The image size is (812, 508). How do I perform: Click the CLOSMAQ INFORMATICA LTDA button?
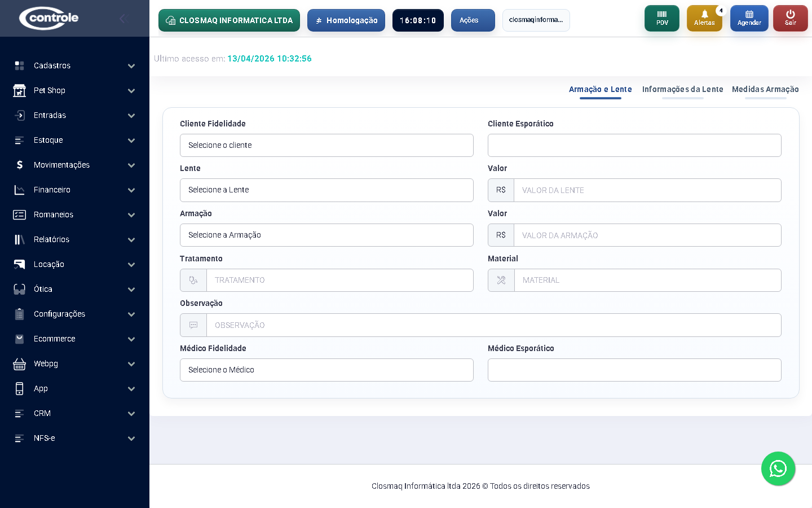(x=229, y=20)
